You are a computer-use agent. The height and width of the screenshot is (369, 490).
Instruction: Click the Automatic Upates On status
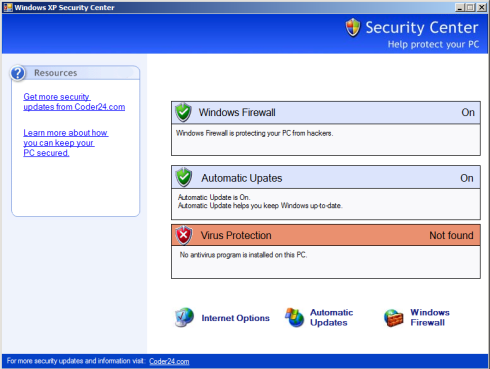467,178
